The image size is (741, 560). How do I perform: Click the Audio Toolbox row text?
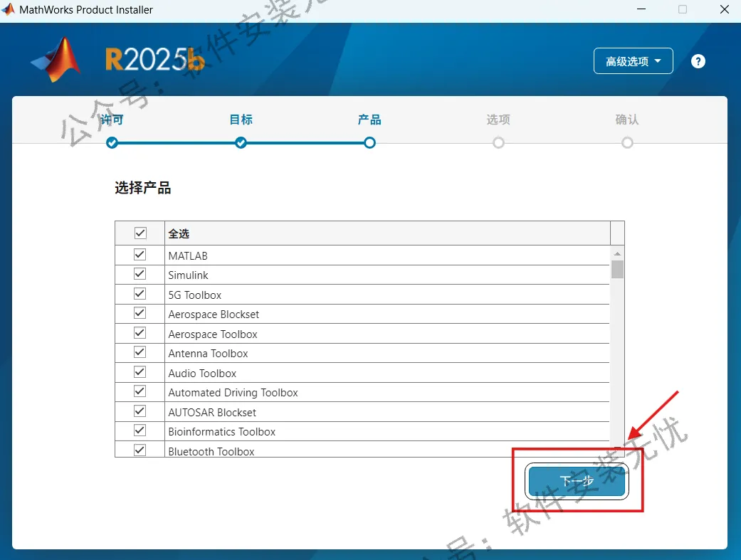point(202,374)
